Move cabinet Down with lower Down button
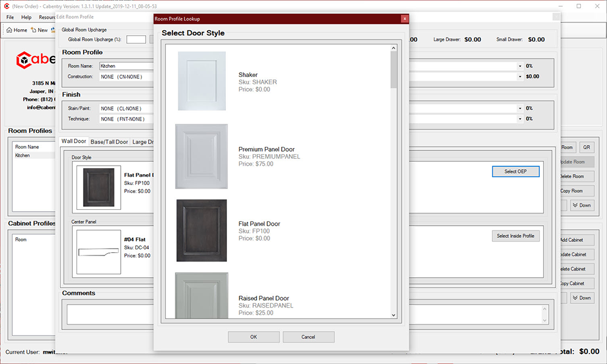 pyautogui.click(x=582, y=298)
